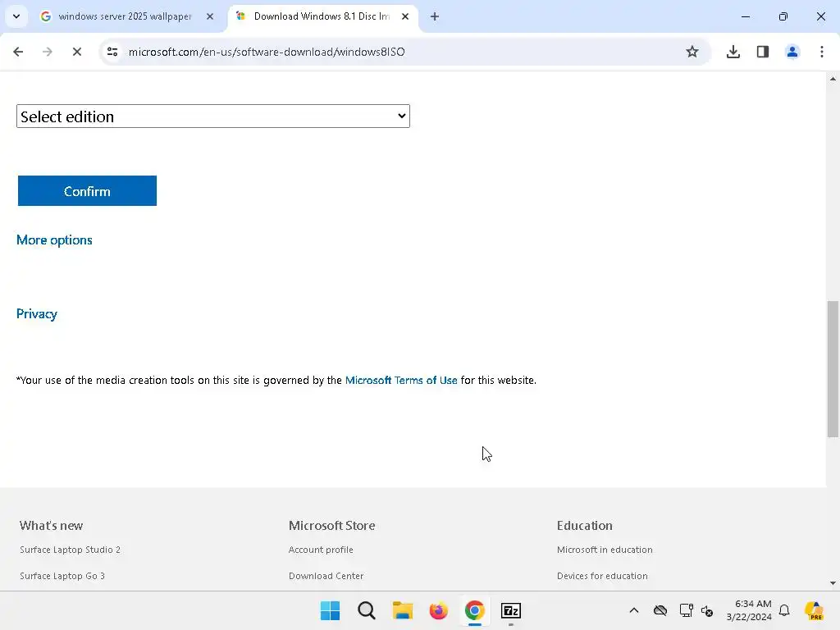Screen dimensions: 840x630
Task: Open the network tray icon
Action: pos(686,610)
